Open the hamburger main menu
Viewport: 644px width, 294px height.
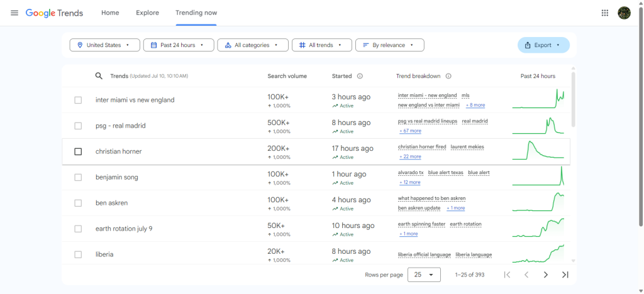click(x=14, y=13)
